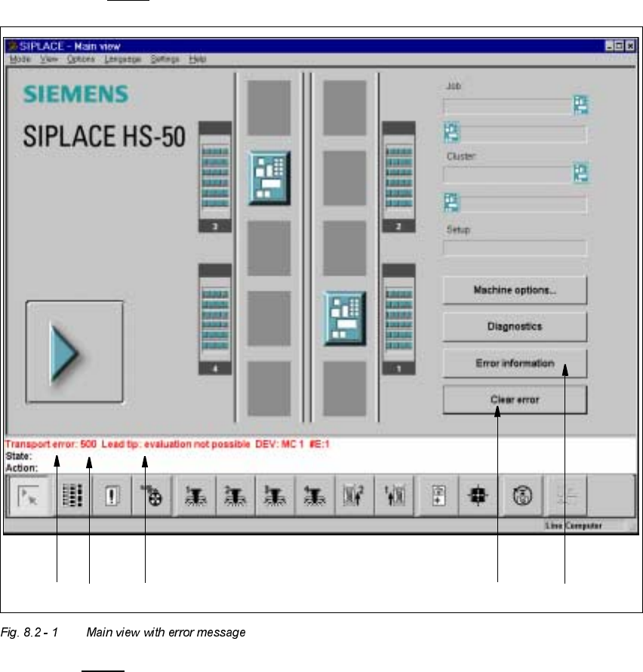Click the circuit board on the right conveyor
The width and height of the screenshot is (643, 672).
pos(345,318)
